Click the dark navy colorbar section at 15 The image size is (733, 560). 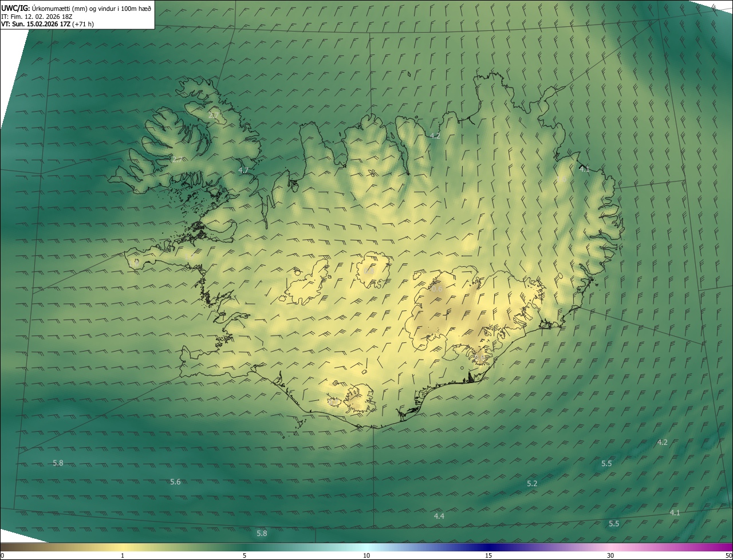click(488, 547)
